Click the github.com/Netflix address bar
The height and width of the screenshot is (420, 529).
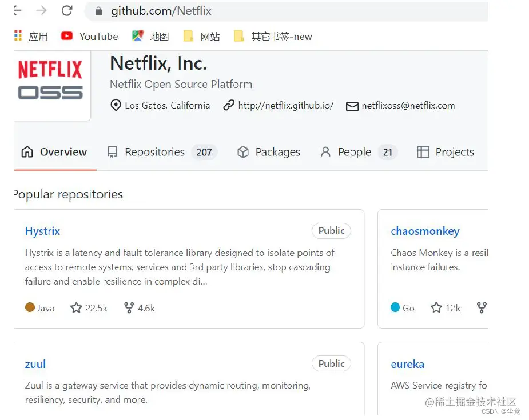(286, 11)
